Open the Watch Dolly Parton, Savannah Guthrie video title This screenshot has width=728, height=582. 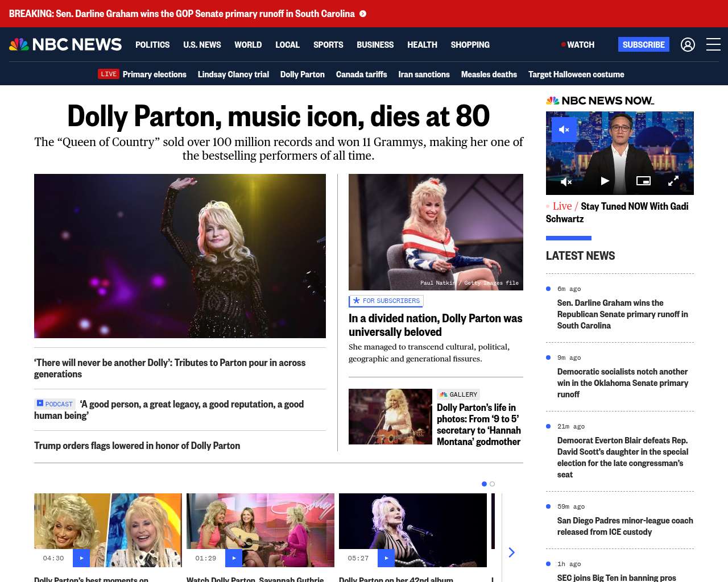(255, 579)
